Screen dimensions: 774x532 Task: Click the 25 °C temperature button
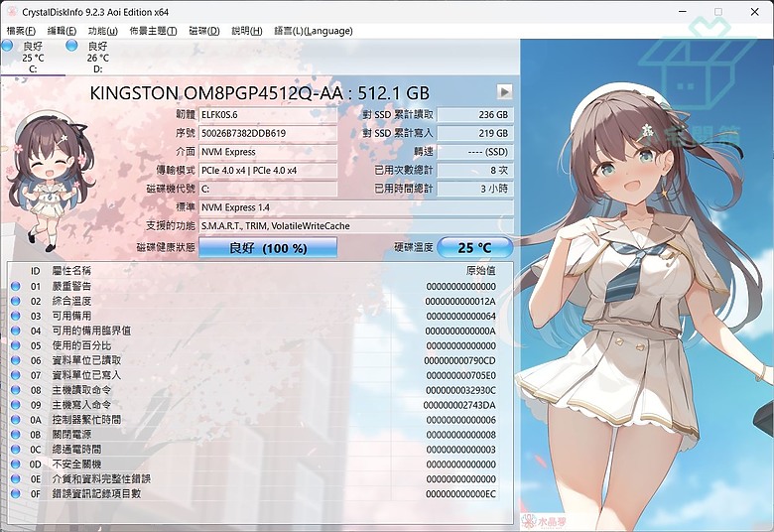coord(475,247)
